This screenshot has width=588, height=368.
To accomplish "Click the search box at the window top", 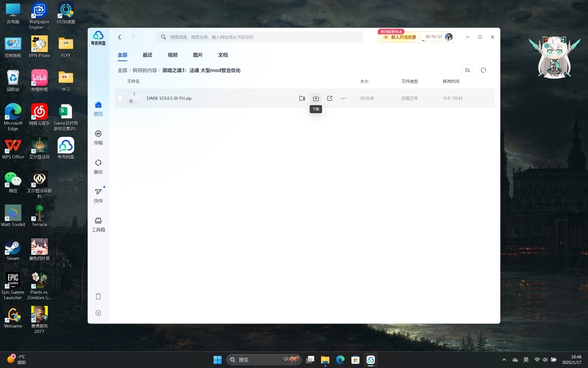I will pos(260,37).
